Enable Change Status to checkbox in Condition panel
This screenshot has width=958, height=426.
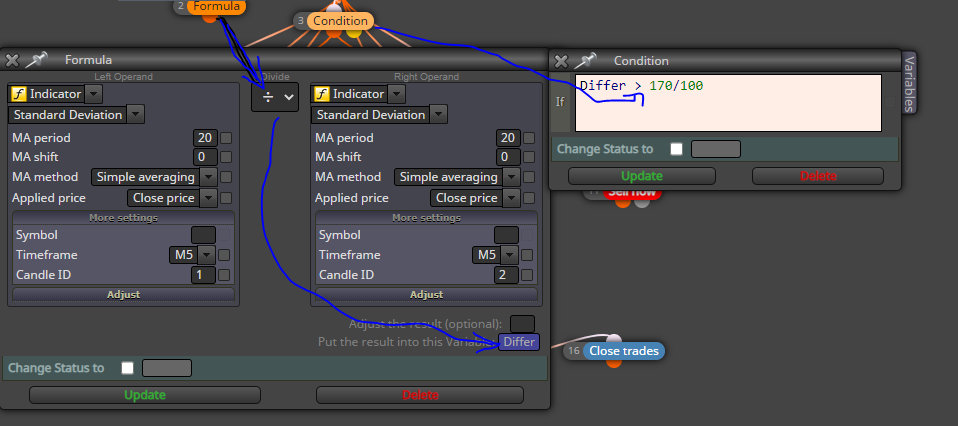[676, 149]
